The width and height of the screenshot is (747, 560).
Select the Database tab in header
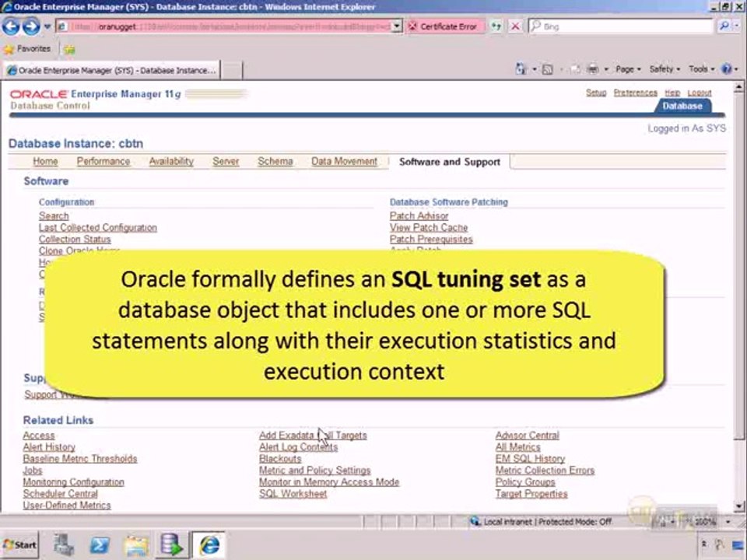point(682,106)
